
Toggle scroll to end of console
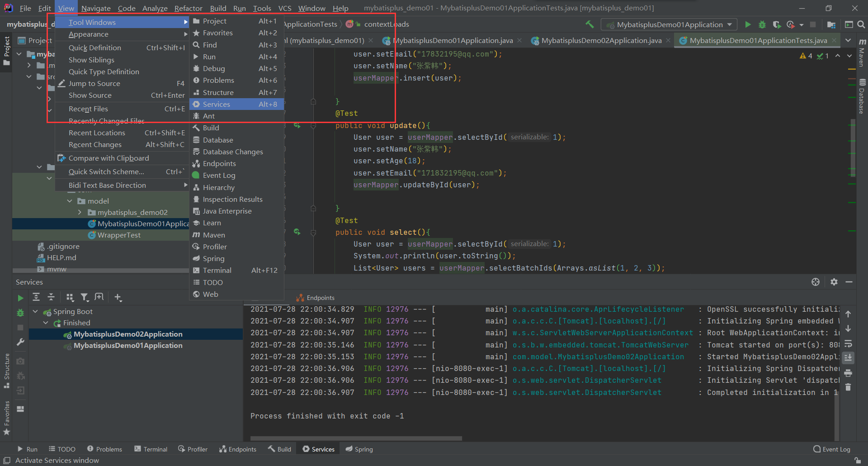(848, 358)
